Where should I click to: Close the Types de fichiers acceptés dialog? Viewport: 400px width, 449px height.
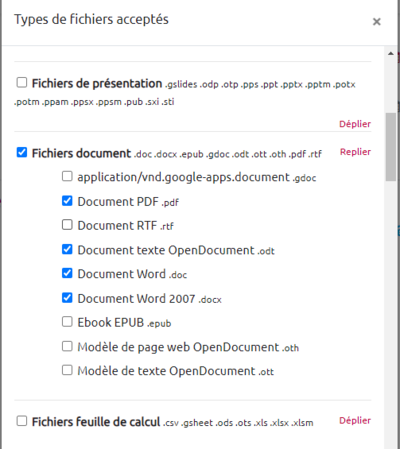coord(377,22)
